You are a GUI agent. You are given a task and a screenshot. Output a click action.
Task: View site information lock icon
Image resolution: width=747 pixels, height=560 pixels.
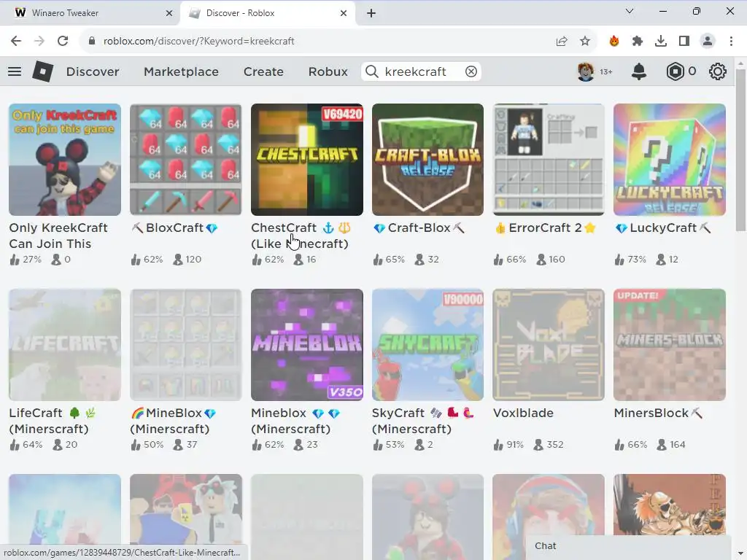[92, 41]
